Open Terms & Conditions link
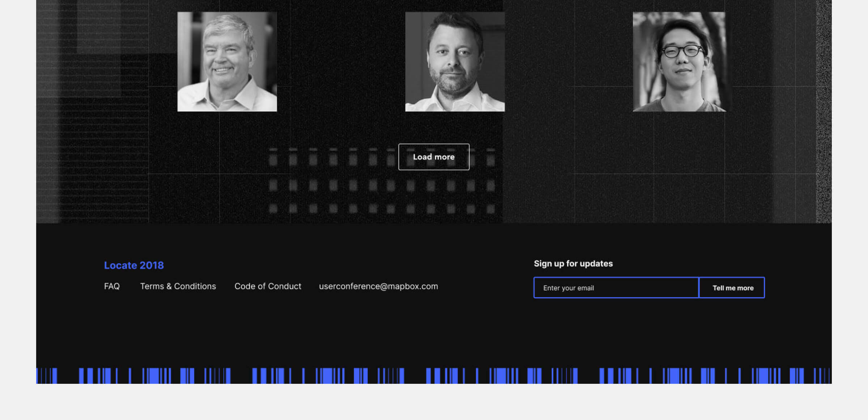The height and width of the screenshot is (420, 868). [x=178, y=286]
